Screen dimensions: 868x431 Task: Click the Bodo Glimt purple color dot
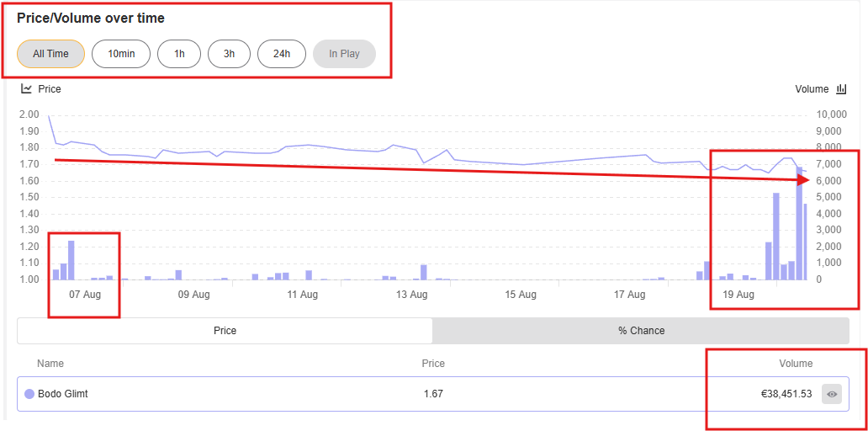tap(30, 395)
